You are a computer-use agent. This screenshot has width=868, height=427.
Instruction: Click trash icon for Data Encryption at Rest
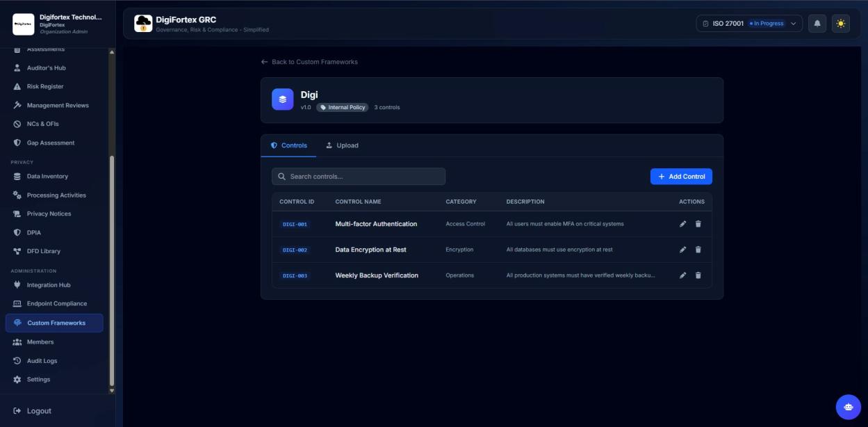coord(698,250)
